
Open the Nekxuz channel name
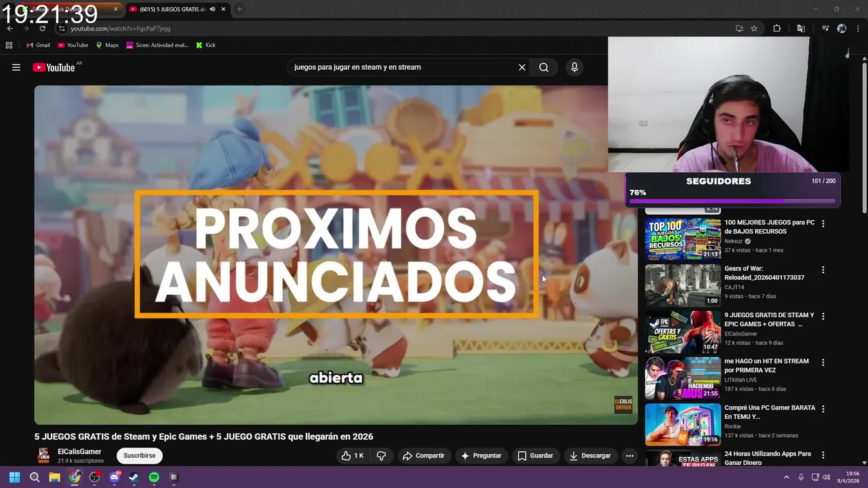click(733, 241)
